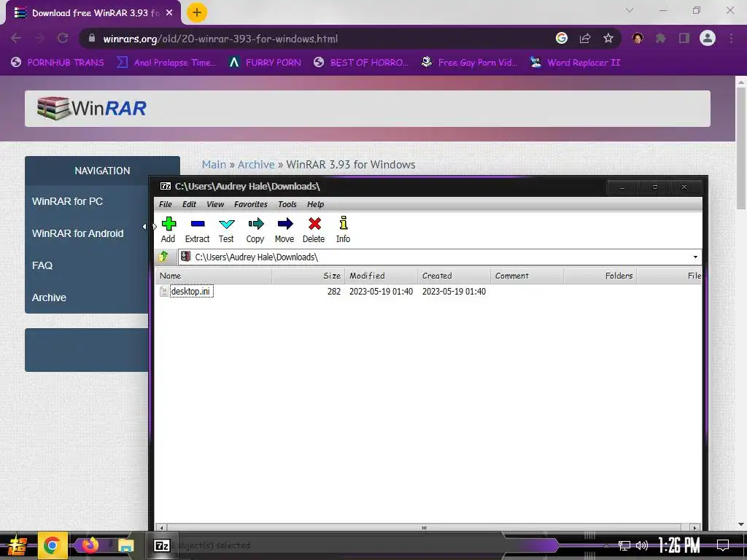Click the network tray icon
The height and width of the screenshot is (560, 747).
pyautogui.click(x=624, y=545)
